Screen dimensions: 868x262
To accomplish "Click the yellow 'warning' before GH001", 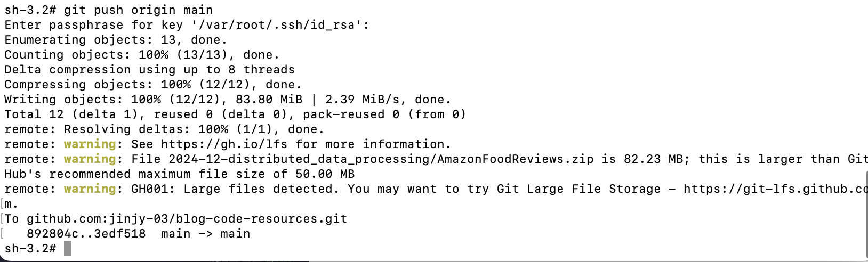I will click(90, 189).
